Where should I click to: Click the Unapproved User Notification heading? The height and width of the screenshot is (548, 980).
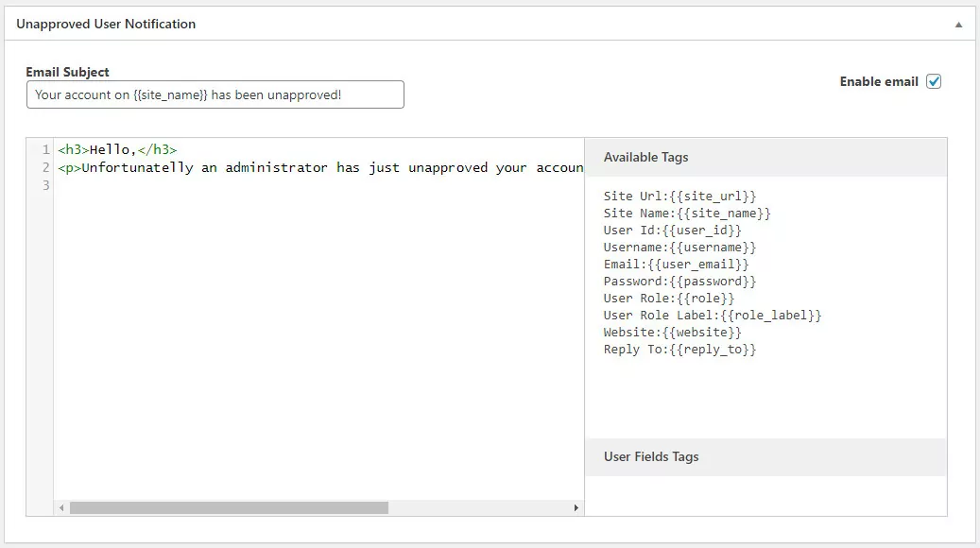coord(106,24)
